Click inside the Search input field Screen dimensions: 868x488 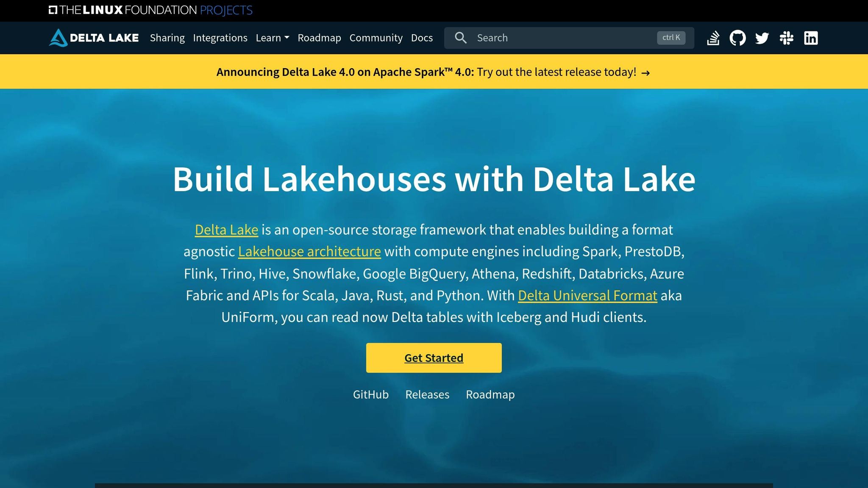(551, 38)
